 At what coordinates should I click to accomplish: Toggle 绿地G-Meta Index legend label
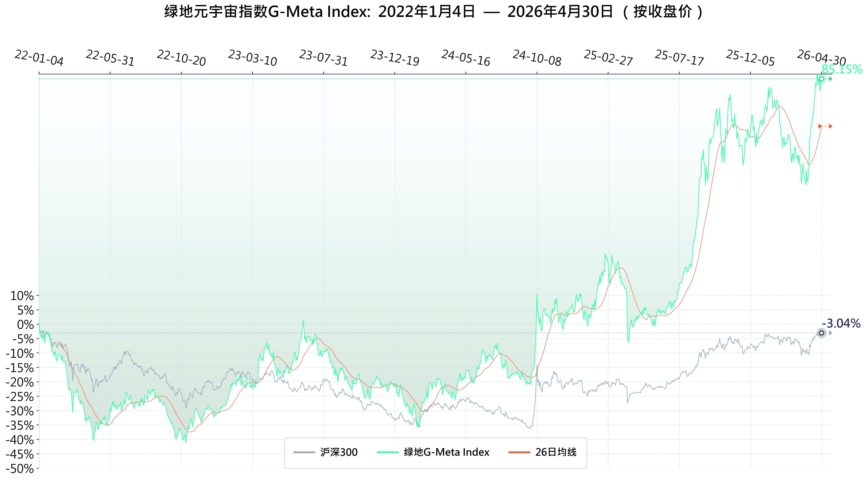pos(447,452)
